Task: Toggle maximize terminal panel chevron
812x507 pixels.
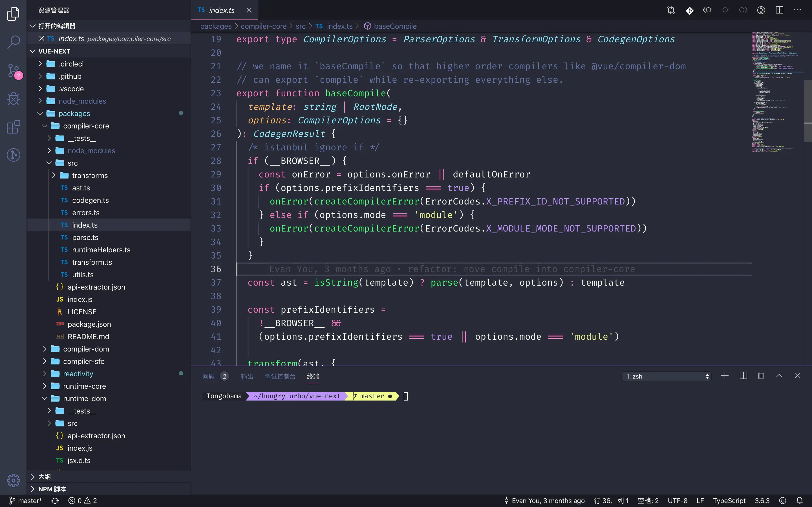Action: click(779, 376)
